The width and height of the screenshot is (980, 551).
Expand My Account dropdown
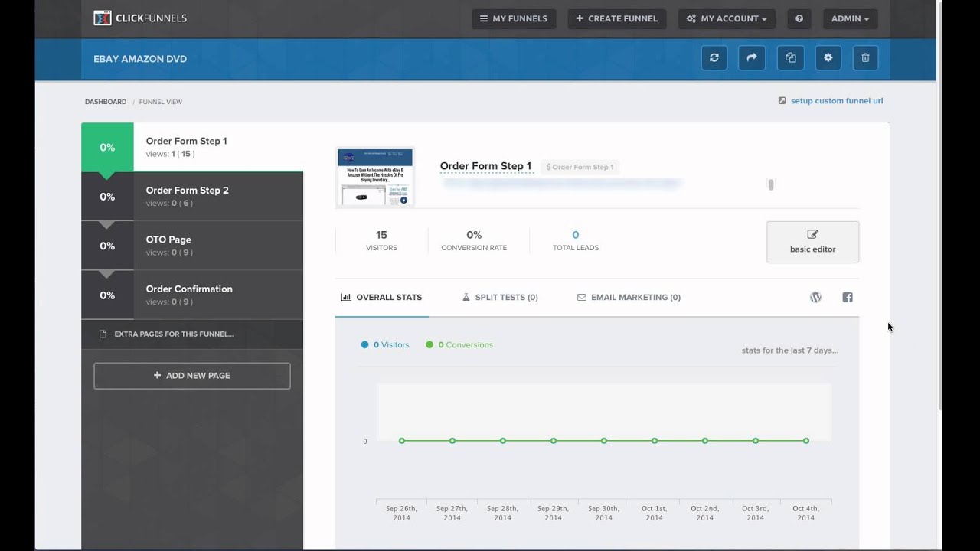tap(727, 18)
